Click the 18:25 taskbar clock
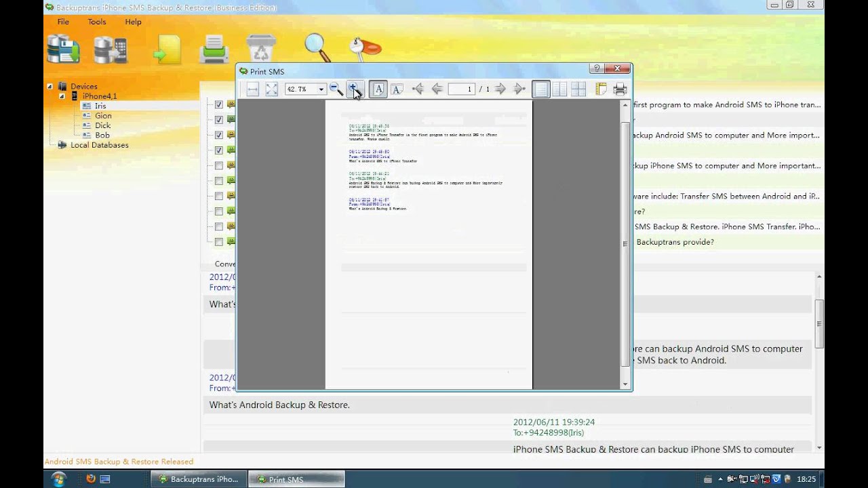Screen dimensions: 868x488 [x=806, y=479]
